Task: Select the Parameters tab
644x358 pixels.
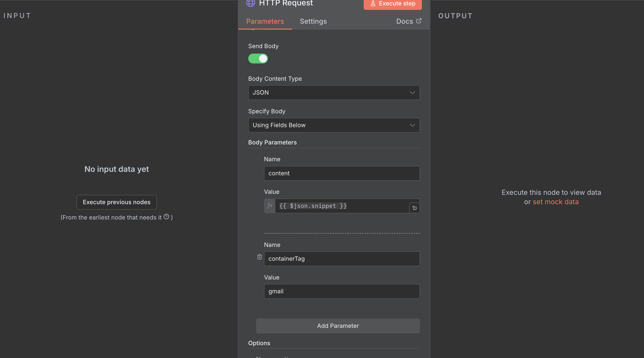Action: pyautogui.click(x=265, y=21)
